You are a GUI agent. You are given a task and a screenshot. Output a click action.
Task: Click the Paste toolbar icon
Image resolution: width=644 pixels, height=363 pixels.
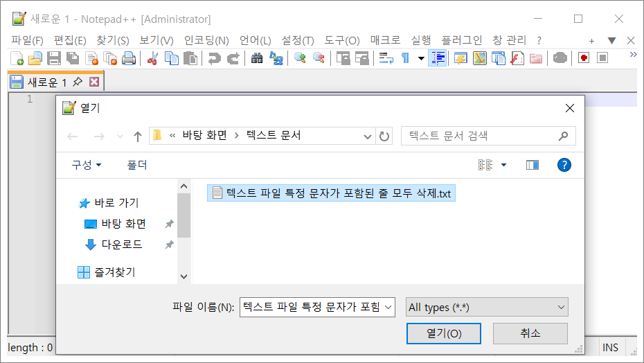(x=190, y=58)
